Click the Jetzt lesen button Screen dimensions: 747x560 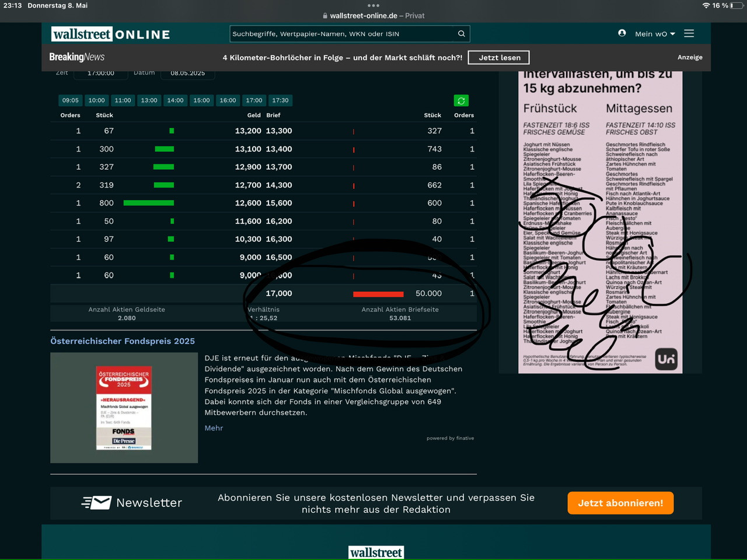[x=499, y=58]
